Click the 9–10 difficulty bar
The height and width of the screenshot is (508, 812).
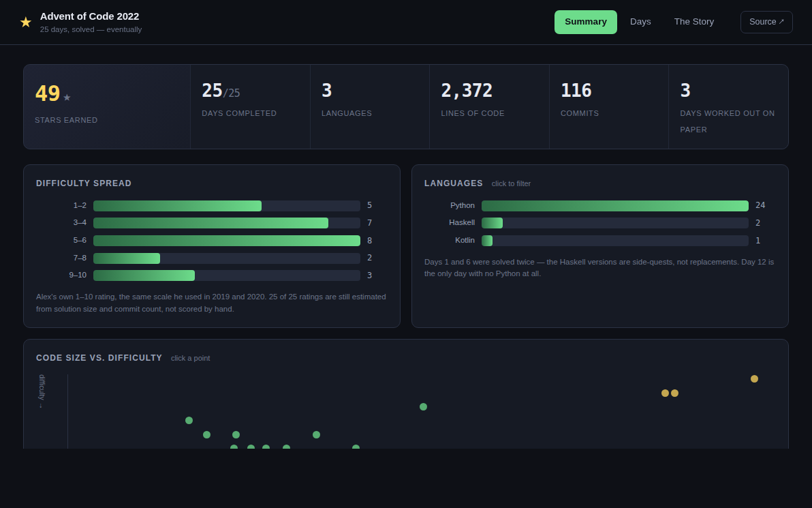pos(226,275)
